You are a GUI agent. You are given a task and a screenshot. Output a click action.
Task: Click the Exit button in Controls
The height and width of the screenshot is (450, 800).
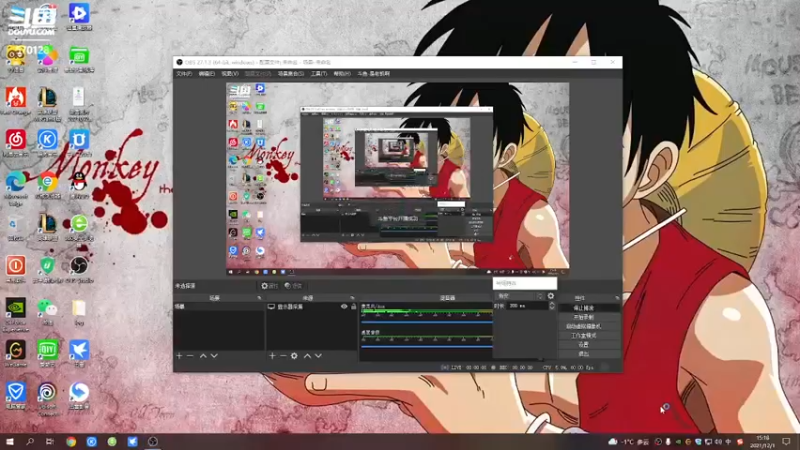(x=589, y=353)
